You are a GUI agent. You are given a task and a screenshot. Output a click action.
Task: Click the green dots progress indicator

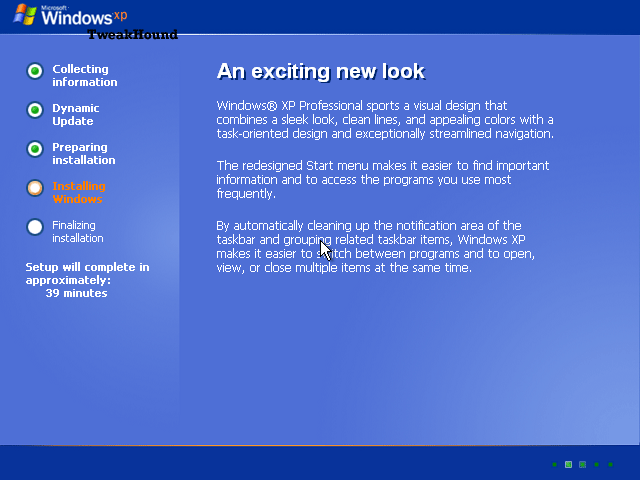(x=582, y=464)
